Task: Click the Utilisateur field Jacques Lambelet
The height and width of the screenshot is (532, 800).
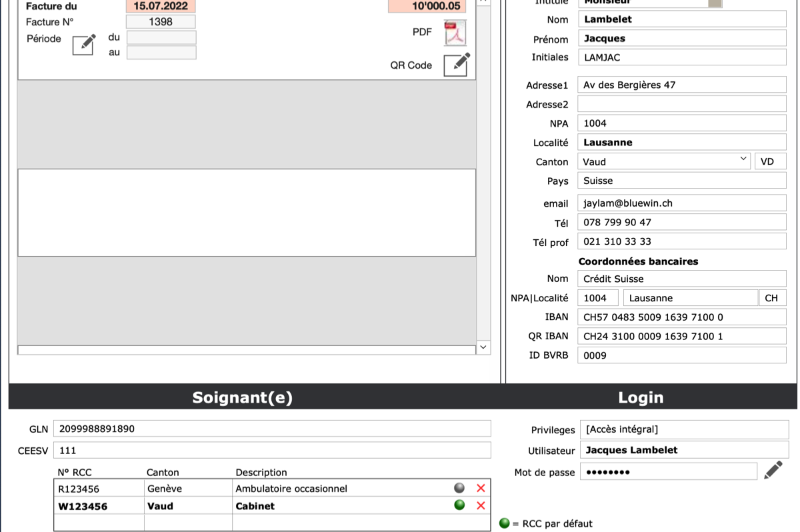Action: [684, 450]
